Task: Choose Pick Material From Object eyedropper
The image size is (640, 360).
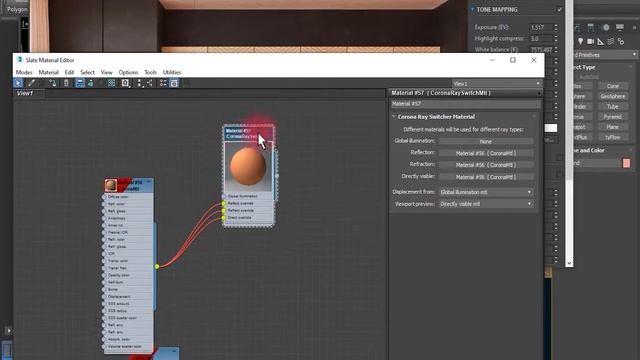Action: [x=31, y=83]
